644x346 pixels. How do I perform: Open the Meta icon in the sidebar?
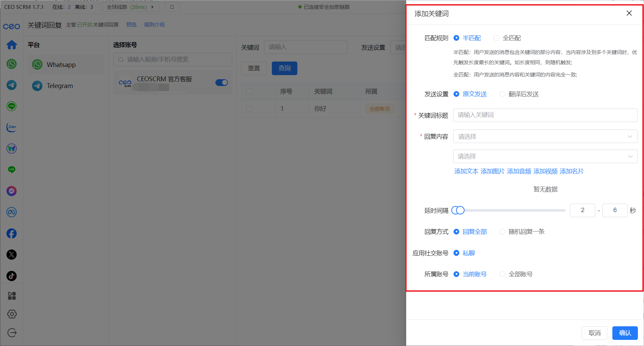point(12,212)
